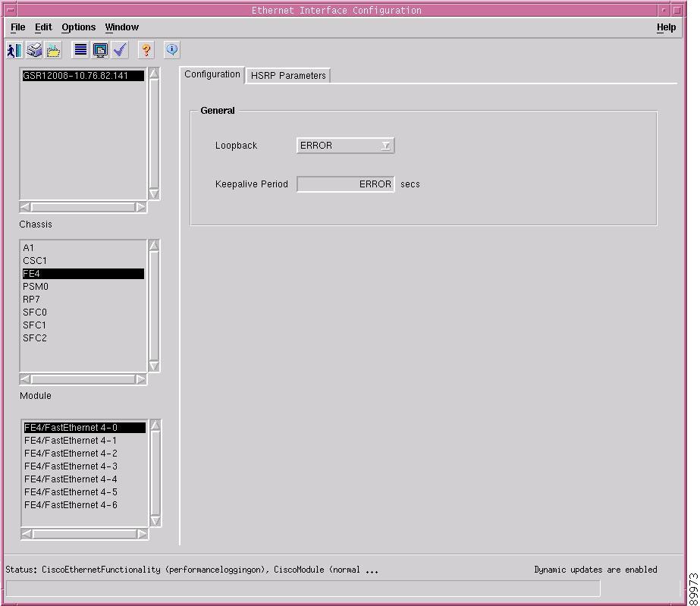This screenshot has width=700, height=606.
Task: Click the status message field at bottom
Action: pos(303,589)
